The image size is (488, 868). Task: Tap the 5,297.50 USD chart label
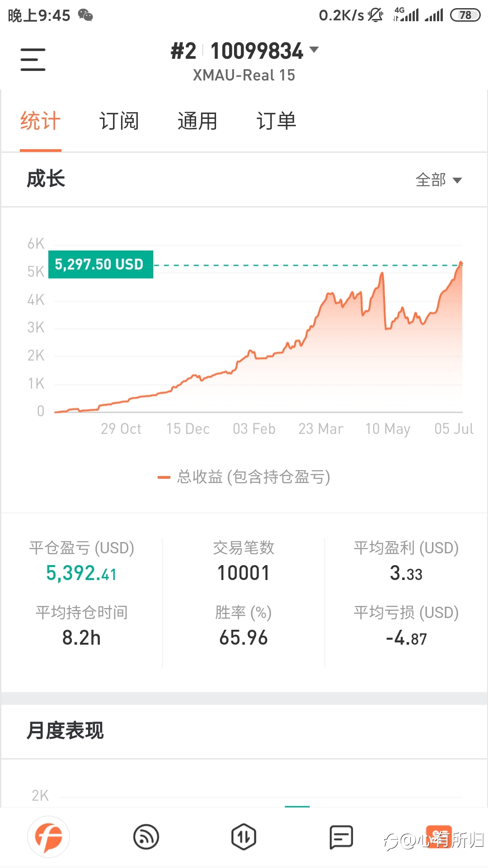click(100, 264)
